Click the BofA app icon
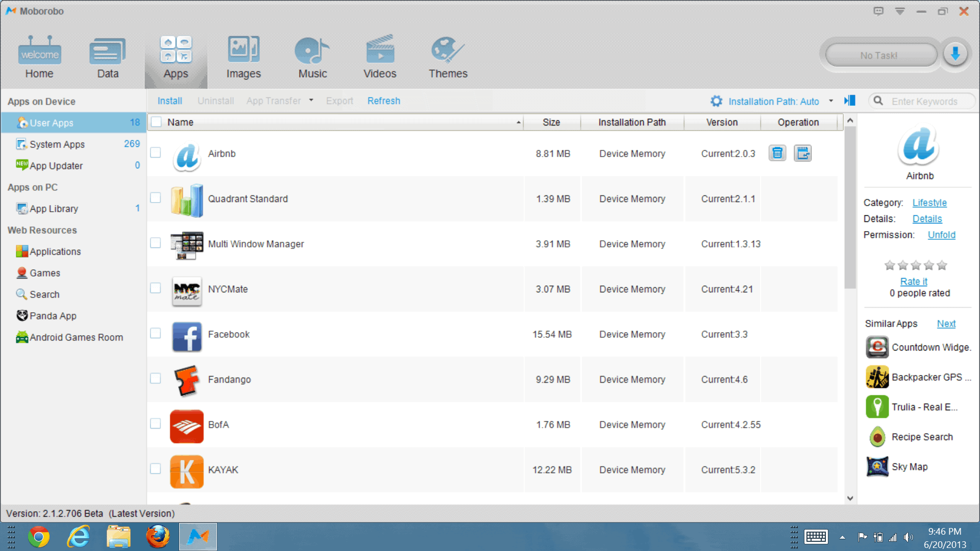This screenshot has width=980, height=551. 186,426
